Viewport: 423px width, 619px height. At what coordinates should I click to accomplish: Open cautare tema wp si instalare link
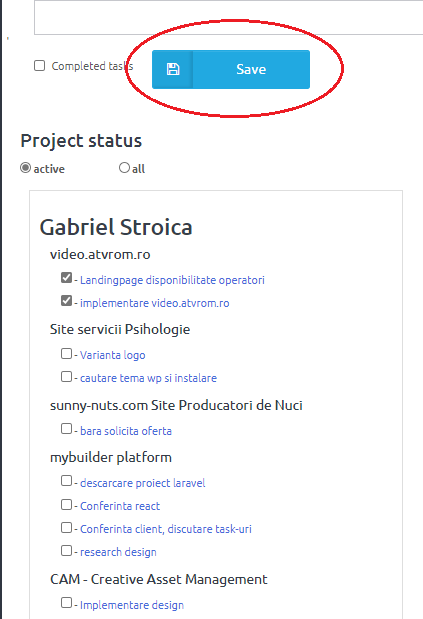(x=148, y=378)
